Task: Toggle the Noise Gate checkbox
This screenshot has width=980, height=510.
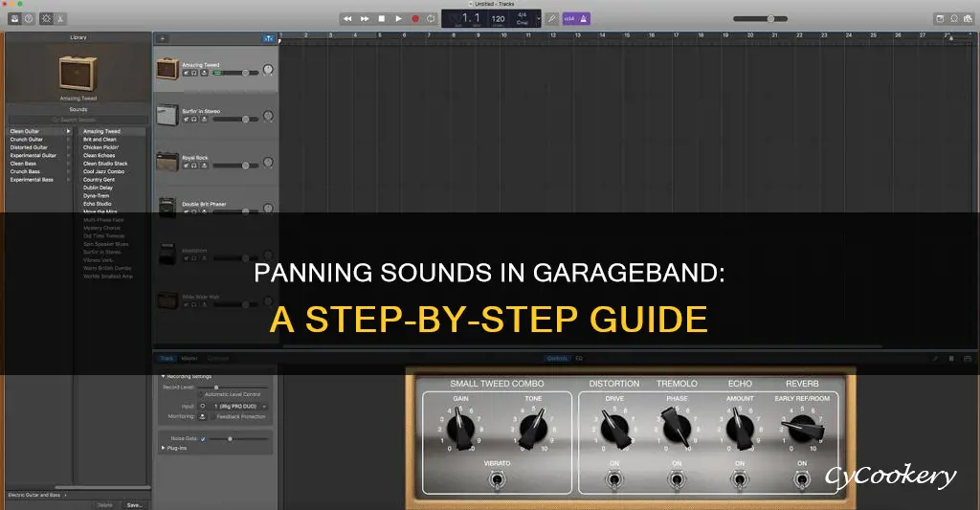Action: point(203,439)
